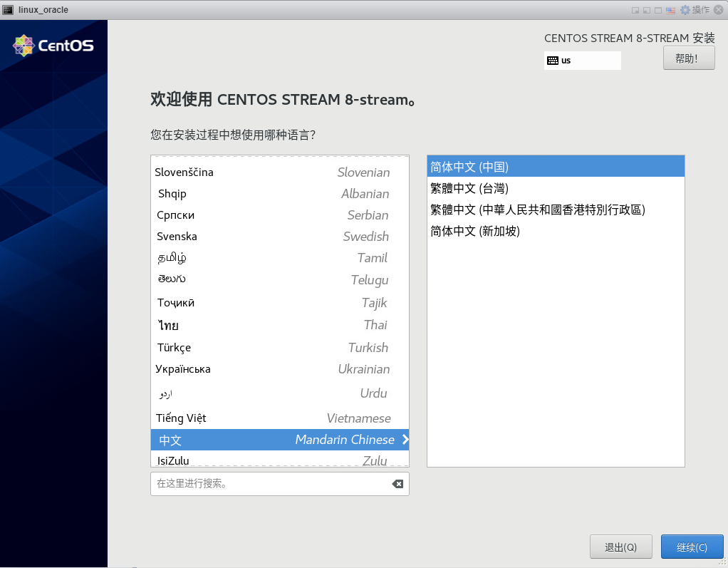Click the us keyboard layout indicator
Screen dimensions: 728x568
coord(582,61)
